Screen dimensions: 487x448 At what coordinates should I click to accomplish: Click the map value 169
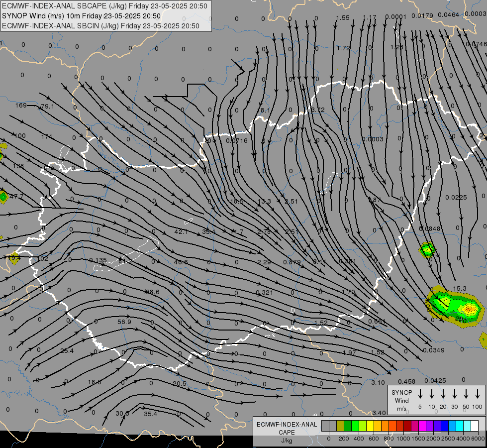[21, 106]
